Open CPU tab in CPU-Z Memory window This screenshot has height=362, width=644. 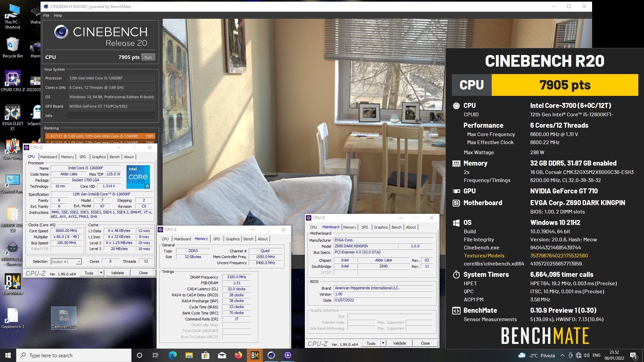pyautogui.click(x=165, y=239)
